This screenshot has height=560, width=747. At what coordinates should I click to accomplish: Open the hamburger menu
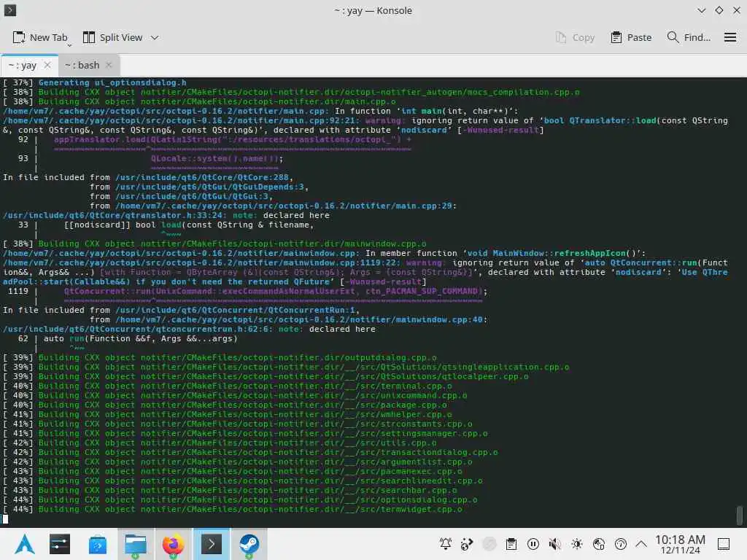(729, 38)
